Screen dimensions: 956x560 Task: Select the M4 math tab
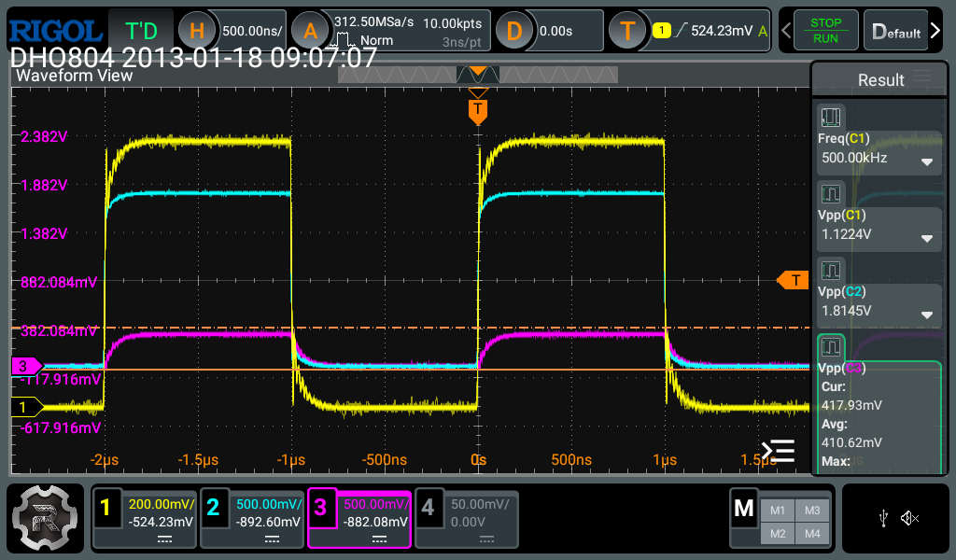pos(811,533)
